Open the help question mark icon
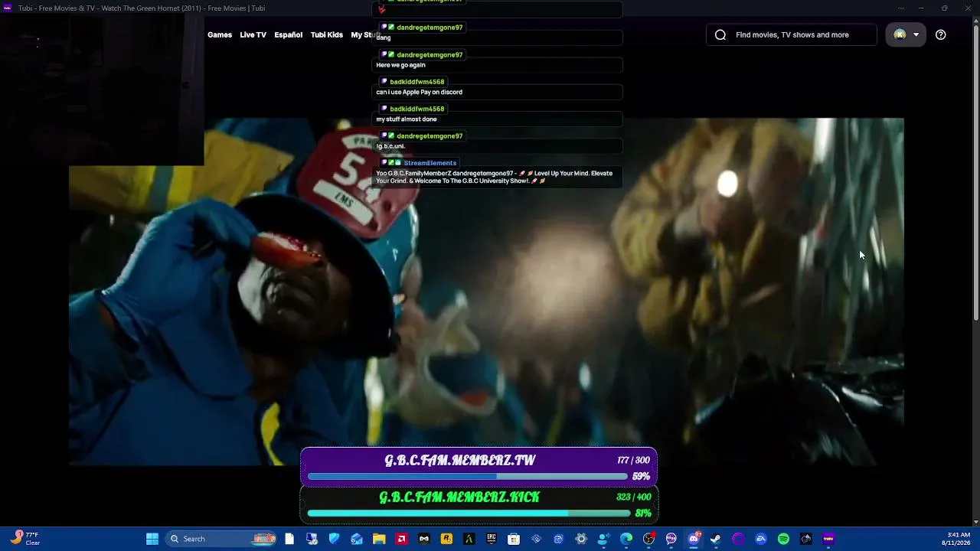This screenshot has width=980, height=551. tap(941, 34)
